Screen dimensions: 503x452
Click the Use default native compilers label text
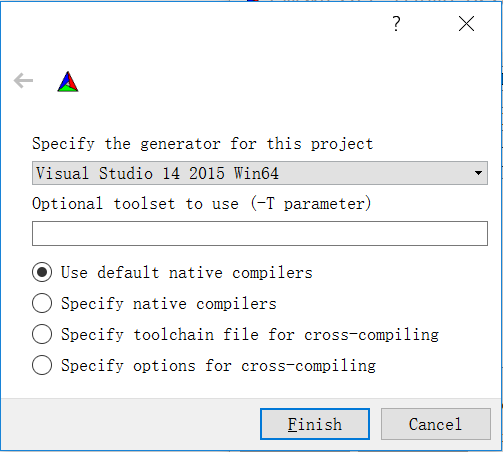pyautogui.click(x=187, y=273)
